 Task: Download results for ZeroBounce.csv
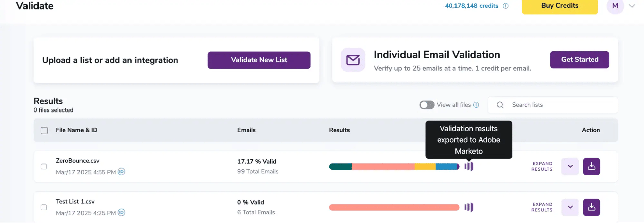coord(591,166)
